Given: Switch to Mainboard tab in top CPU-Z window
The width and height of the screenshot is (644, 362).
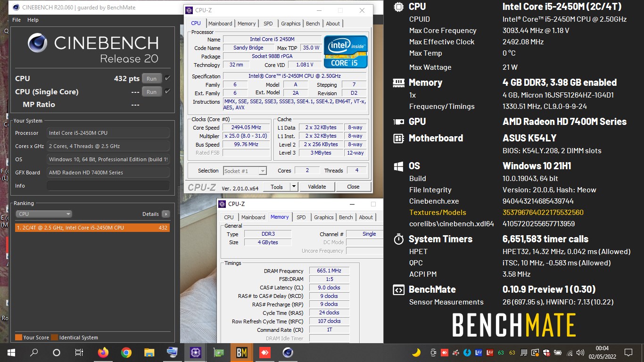Looking at the screenshot, I should point(220,24).
